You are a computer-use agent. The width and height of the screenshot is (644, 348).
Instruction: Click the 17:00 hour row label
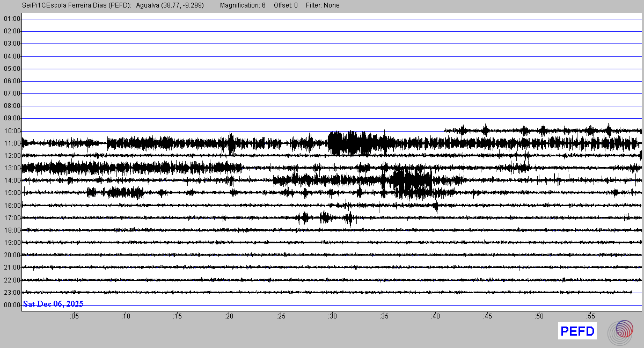point(12,218)
